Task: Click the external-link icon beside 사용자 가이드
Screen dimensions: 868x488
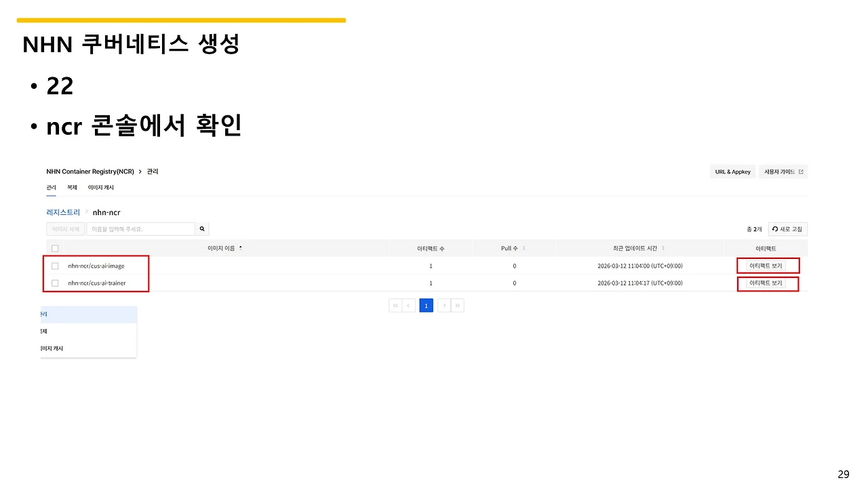Action: click(802, 171)
